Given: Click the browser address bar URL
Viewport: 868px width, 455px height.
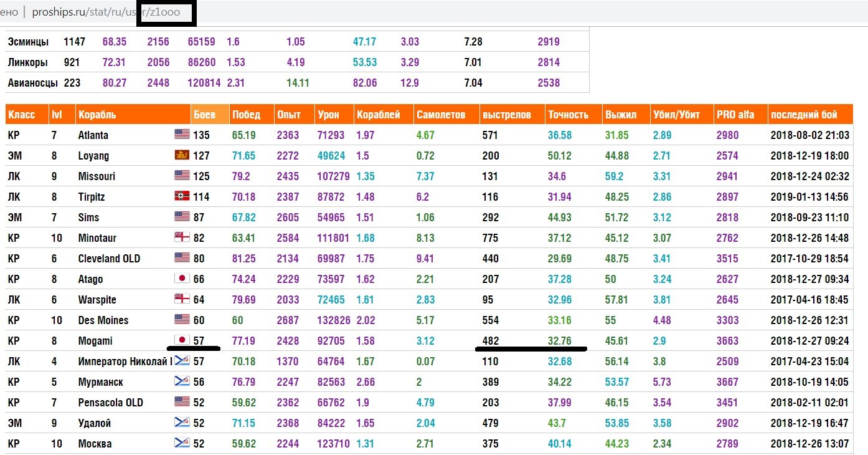Looking at the screenshot, I should pyautogui.click(x=106, y=12).
